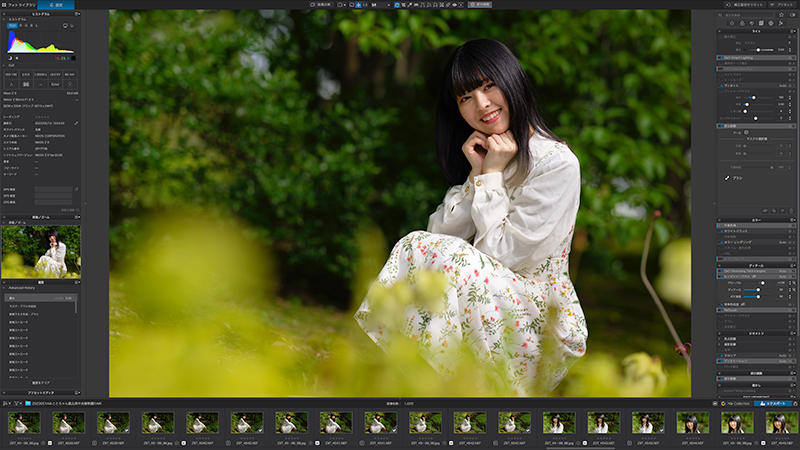Viewport: 800px width, 450px height.
Task: Toggle the moon shadow-clipping icon under histogram
Action: pos(10,58)
